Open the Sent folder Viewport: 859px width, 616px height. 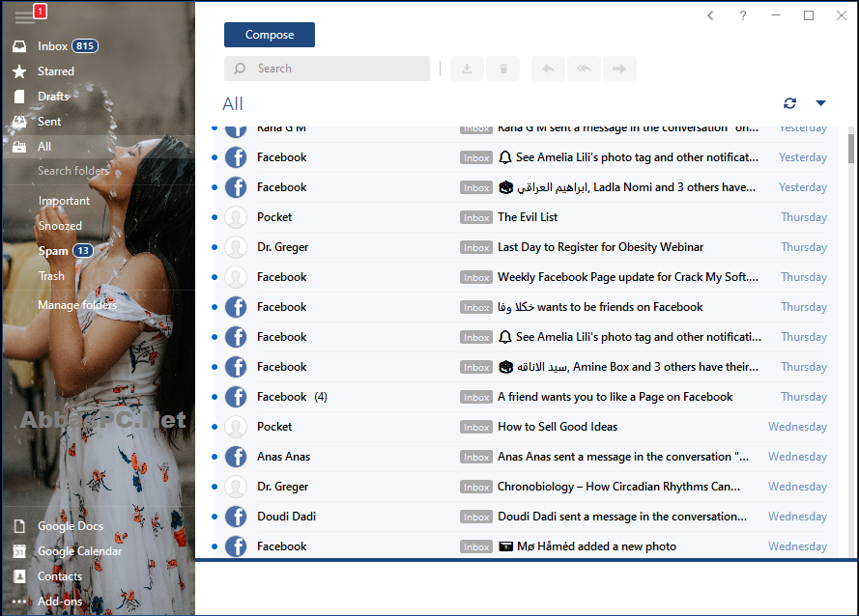point(99,122)
